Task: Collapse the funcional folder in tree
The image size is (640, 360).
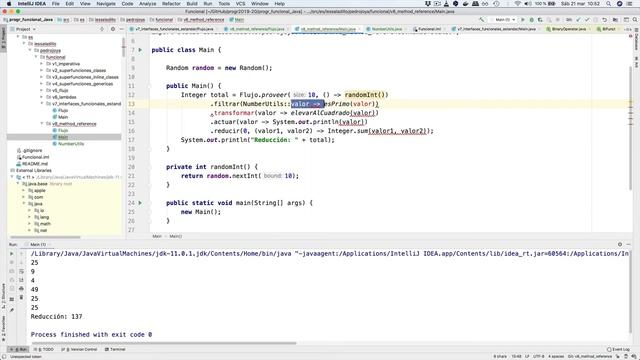Action: [36, 57]
